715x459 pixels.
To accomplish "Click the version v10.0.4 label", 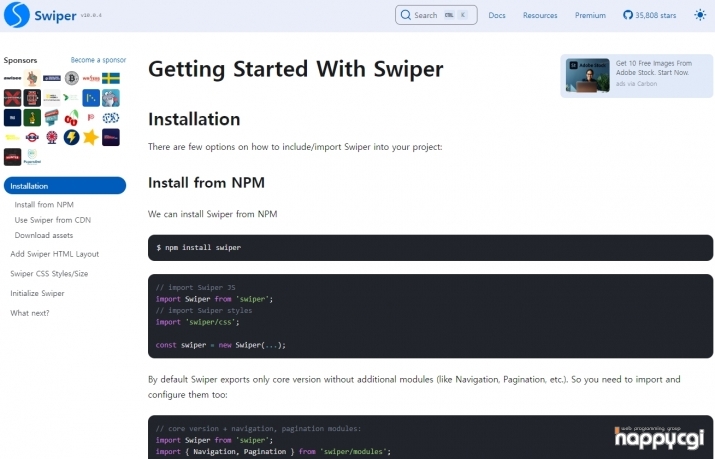I will tap(91, 15).
